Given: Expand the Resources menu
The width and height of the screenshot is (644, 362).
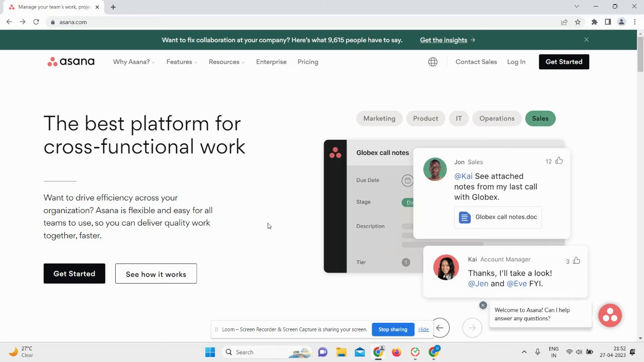Looking at the screenshot, I should pyautogui.click(x=227, y=62).
